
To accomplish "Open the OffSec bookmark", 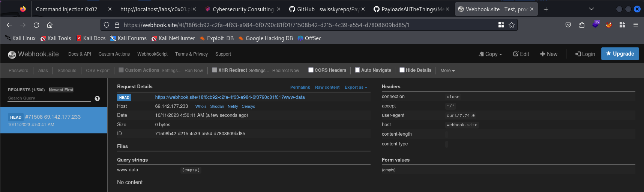I will pyautogui.click(x=309, y=38).
